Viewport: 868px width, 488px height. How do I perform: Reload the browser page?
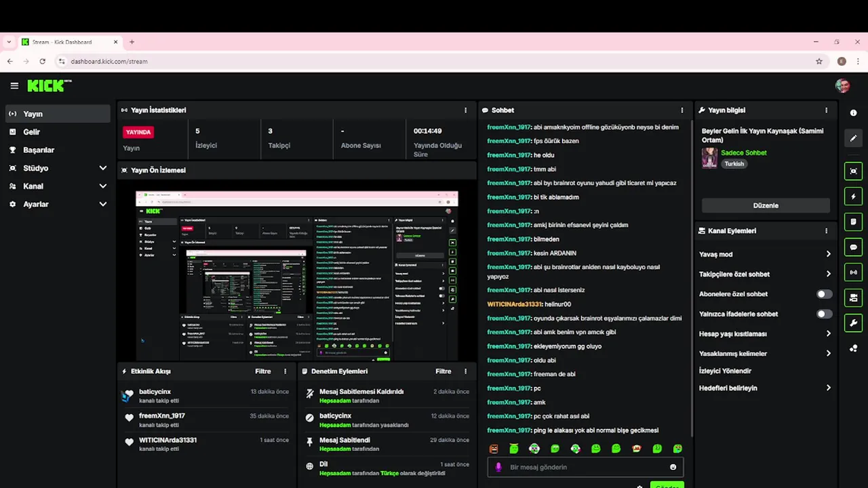(42, 61)
